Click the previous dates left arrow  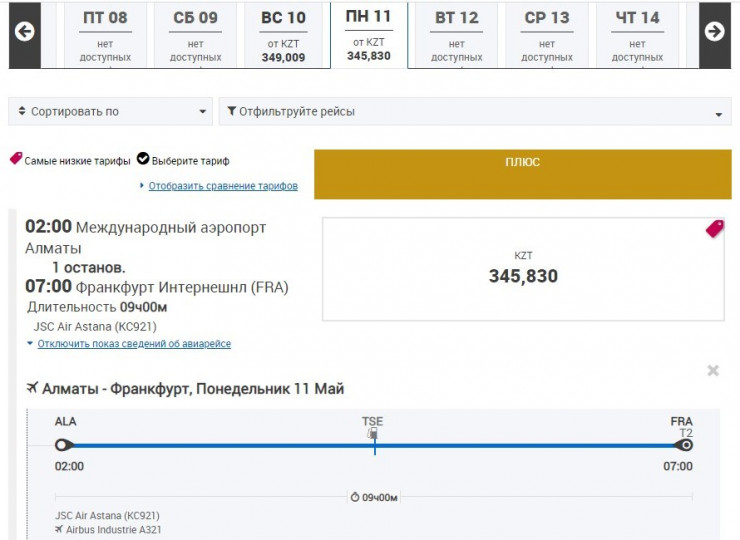point(25,31)
